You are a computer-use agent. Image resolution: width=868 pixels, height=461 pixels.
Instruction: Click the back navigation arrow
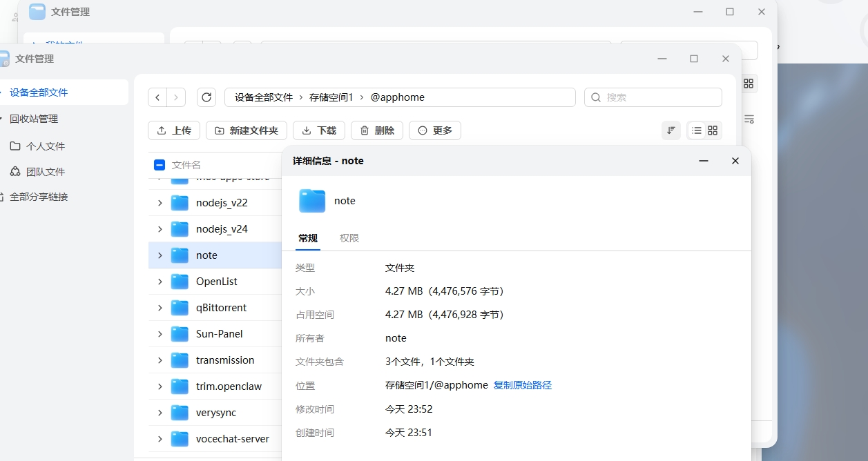click(157, 97)
